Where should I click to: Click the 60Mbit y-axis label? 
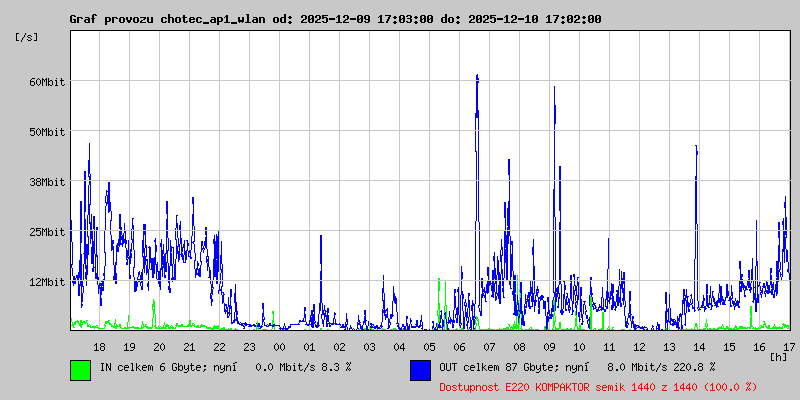pos(46,82)
